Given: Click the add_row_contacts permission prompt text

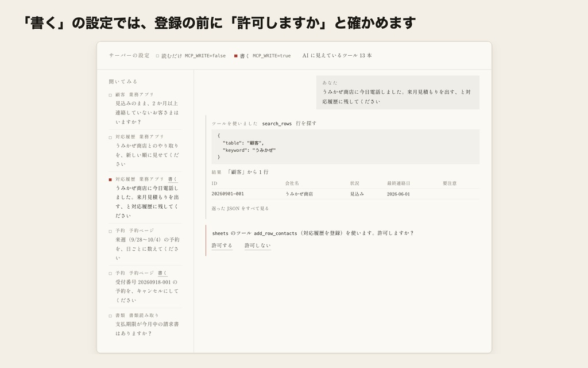Looking at the screenshot, I should click(313, 233).
